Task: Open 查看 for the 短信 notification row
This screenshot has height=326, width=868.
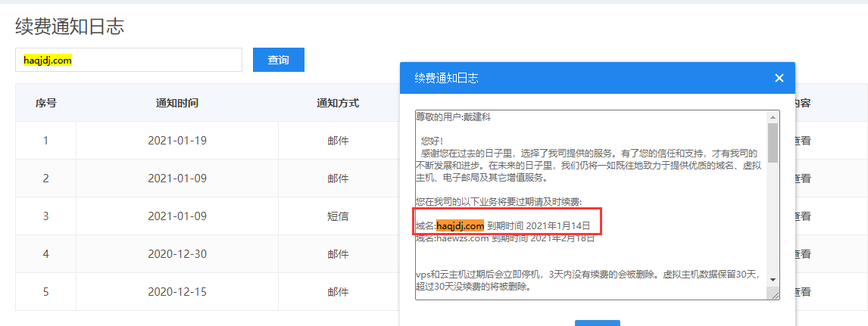Action: pyautogui.click(x=801, y=216)
